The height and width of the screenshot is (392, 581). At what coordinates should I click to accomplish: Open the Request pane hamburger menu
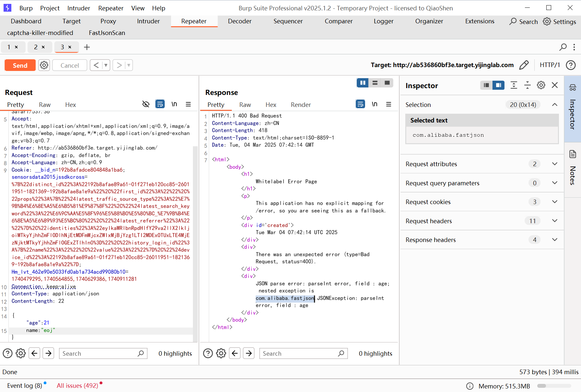[x=188, y=104]
